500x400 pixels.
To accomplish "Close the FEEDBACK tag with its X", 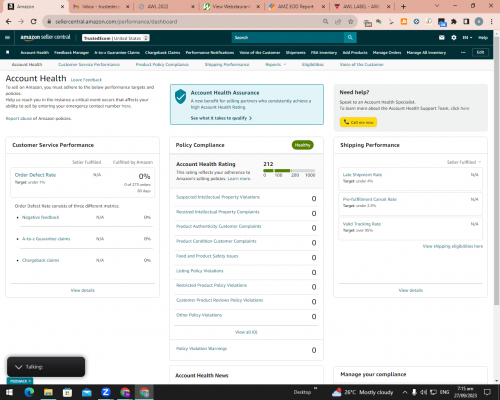I will (x=29, y=381).
